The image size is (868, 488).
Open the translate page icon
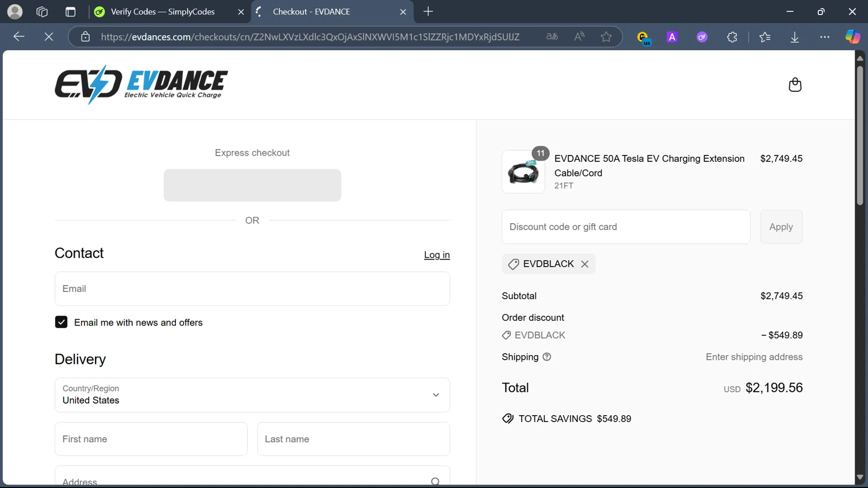[x=552, y=37]
